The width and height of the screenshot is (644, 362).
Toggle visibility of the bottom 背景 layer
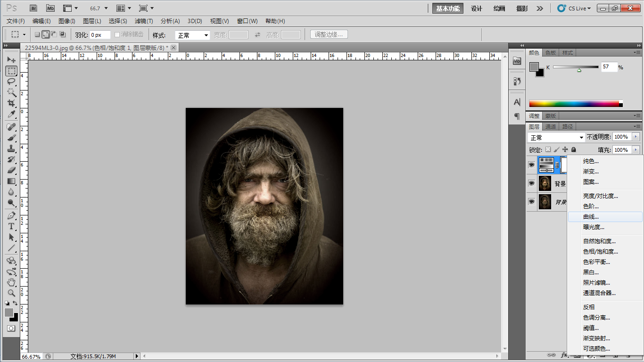pos(531,202)
